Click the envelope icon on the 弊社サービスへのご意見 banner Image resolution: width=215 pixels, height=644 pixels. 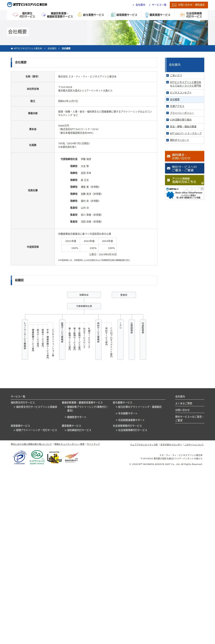pyautogui.click(x=168, y=168)
